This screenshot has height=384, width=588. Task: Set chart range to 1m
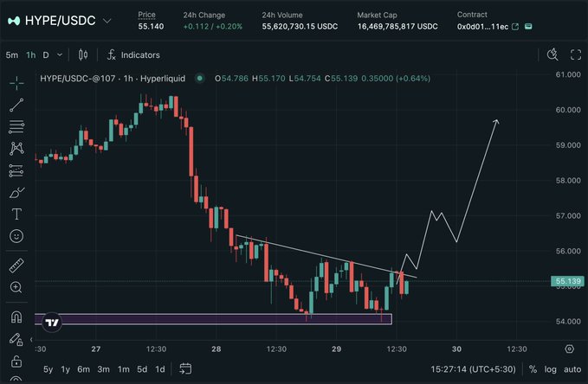pyautogui.click(x=123, y=369)
